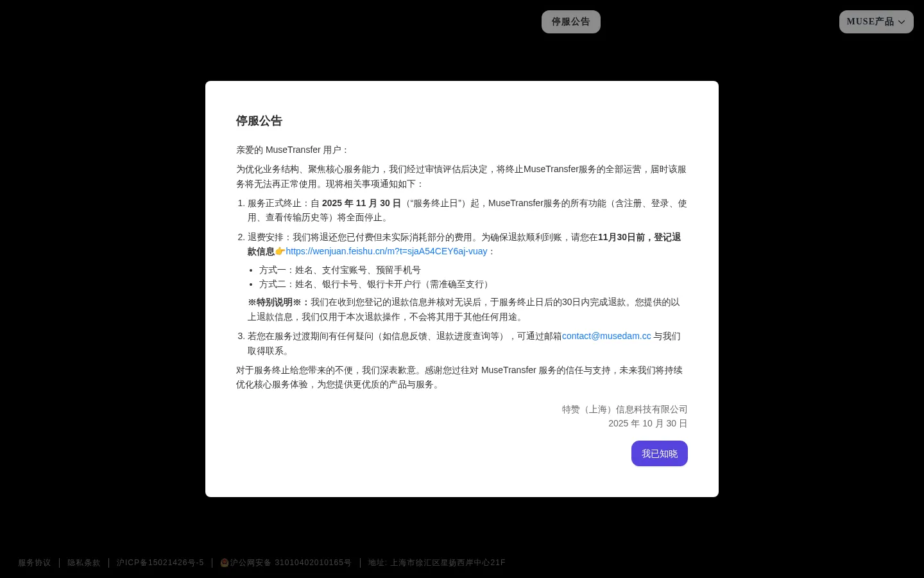The image size is (924, 578).
Task: Click the ※特别说明※ bold label
Action: (279, 302)
